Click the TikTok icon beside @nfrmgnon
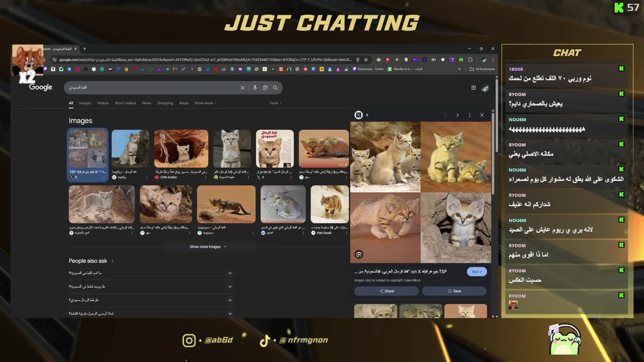The width and height of the screenshot is (644, 362). click(265, 340)
